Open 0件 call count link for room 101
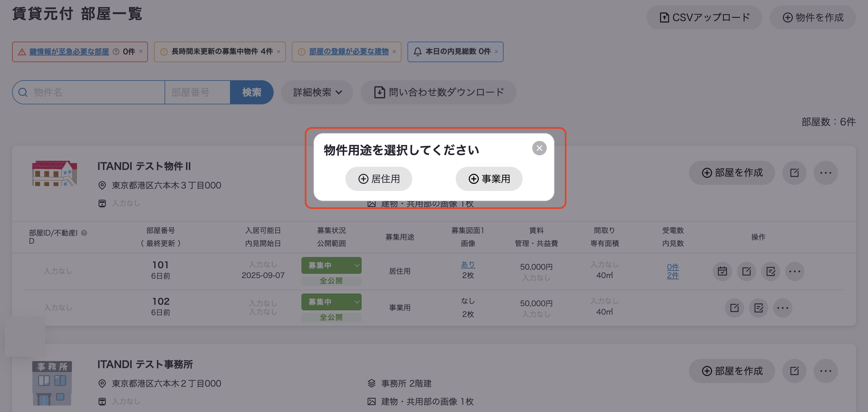Screen dimensions: 868x412 [x=673, y=267]
